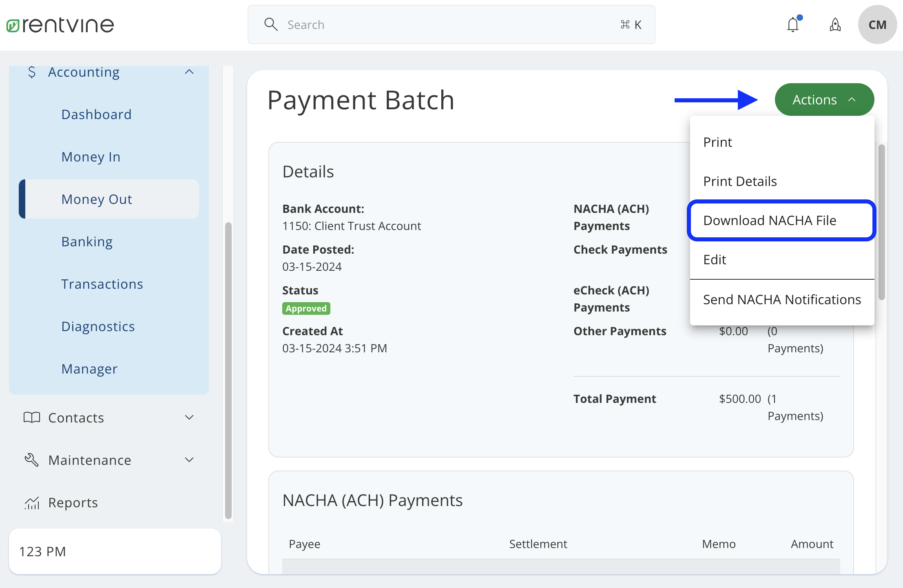The width and height of the screenshot is (903, 588).
Task: Expand the Maintenance section
Action: pyautogui.click(x=189, y=460)
